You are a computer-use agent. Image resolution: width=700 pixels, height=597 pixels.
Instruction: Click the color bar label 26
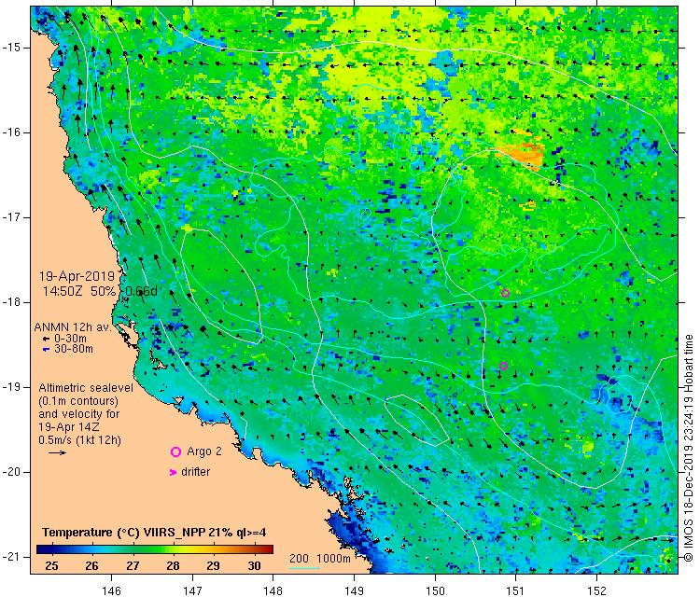tap(92, 566)
